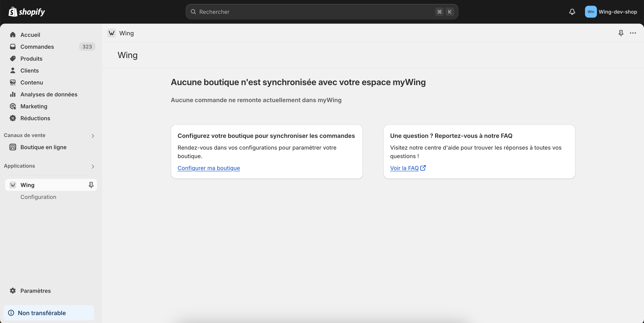644x323 pixels.
Task: Click the Configurer ma boutique link
Action: 209,168
